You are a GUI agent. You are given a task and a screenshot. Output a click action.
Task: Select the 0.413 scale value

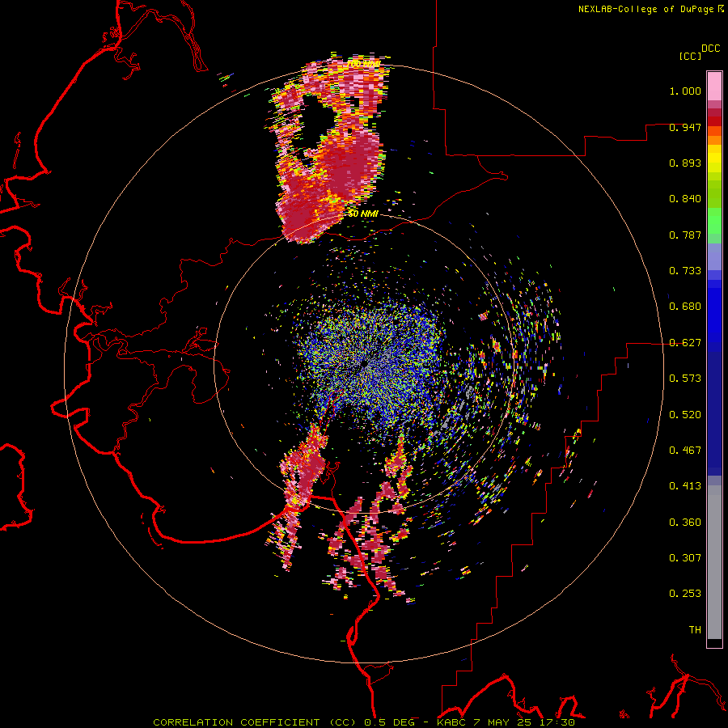coord(685,486)
